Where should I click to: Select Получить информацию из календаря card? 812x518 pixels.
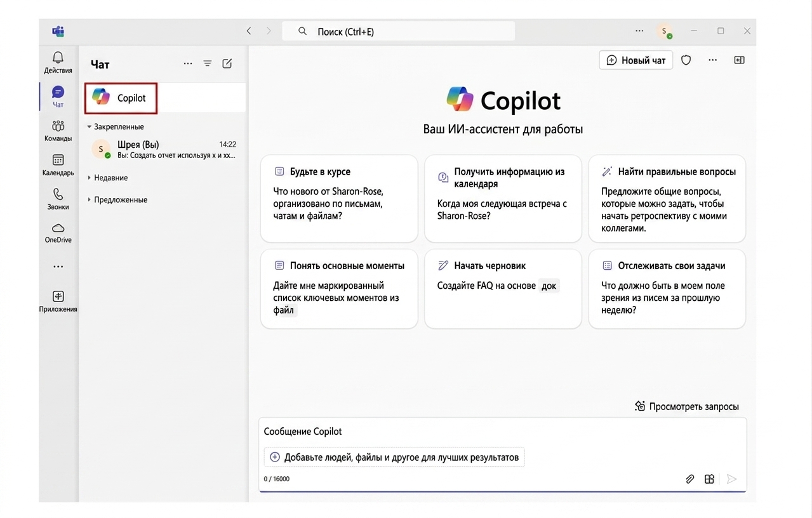click(503, 199)
